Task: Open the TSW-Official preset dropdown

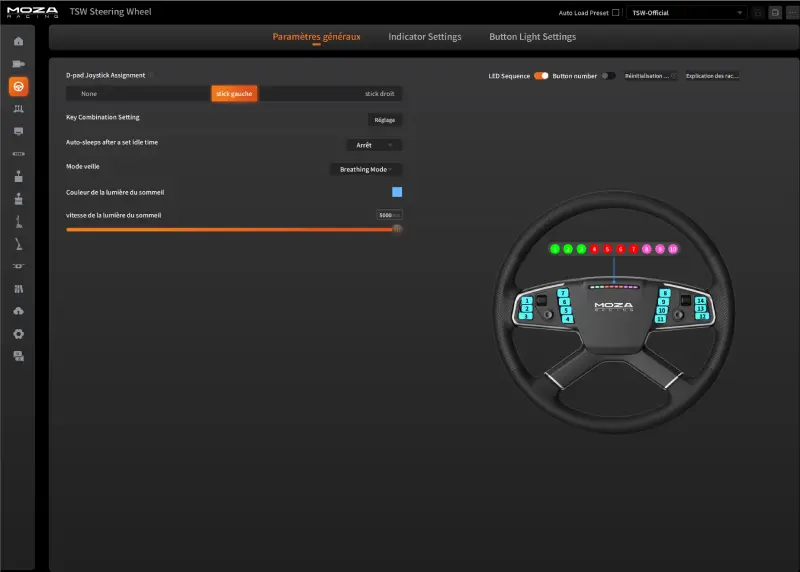Action: click(x=687, y=13)
